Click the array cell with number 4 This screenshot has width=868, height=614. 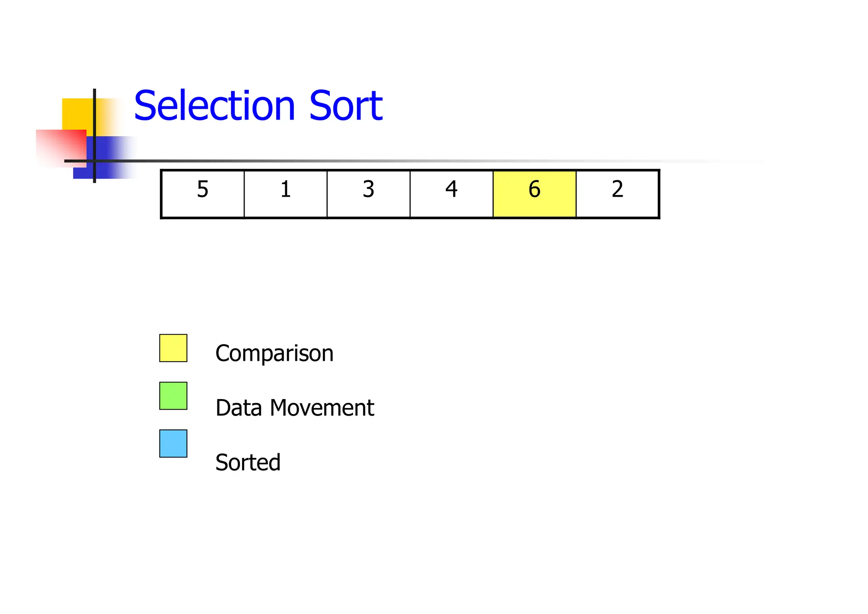451,194
